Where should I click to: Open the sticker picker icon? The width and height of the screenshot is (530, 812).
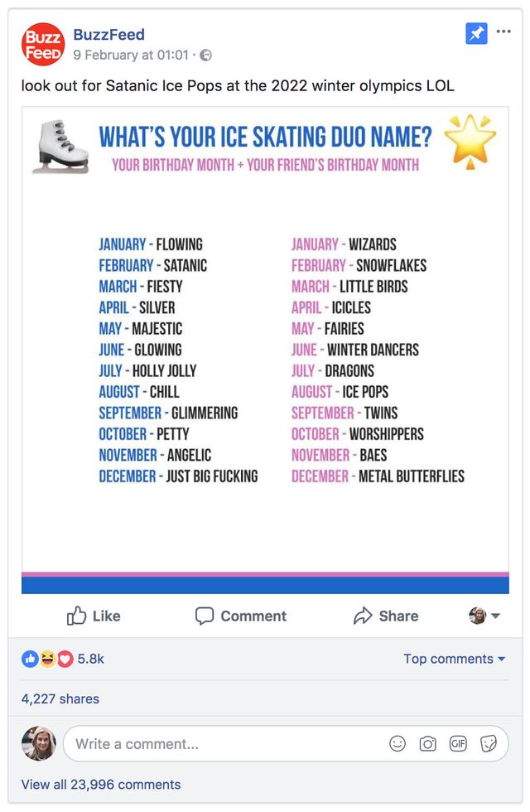488,744
